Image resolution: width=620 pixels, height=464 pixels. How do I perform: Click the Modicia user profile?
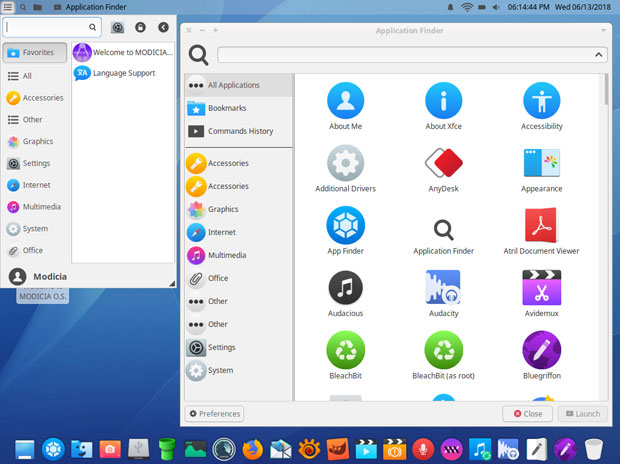coord(38,277)
